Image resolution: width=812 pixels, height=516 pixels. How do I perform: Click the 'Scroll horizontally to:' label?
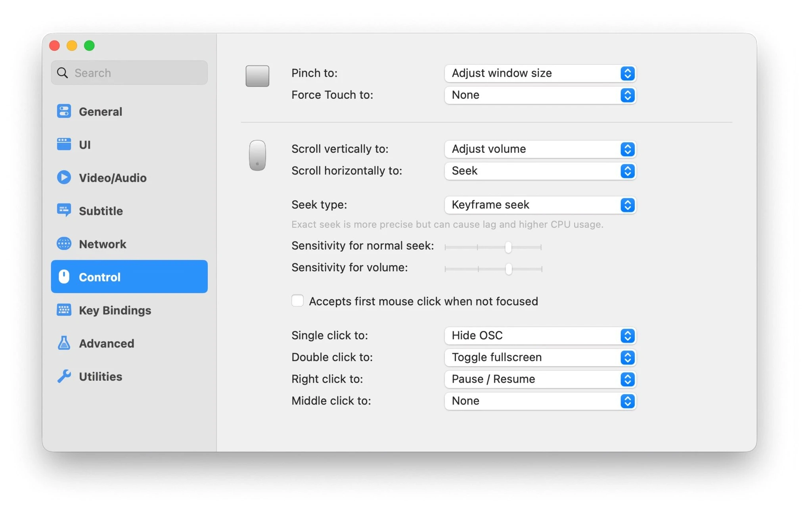347,171
